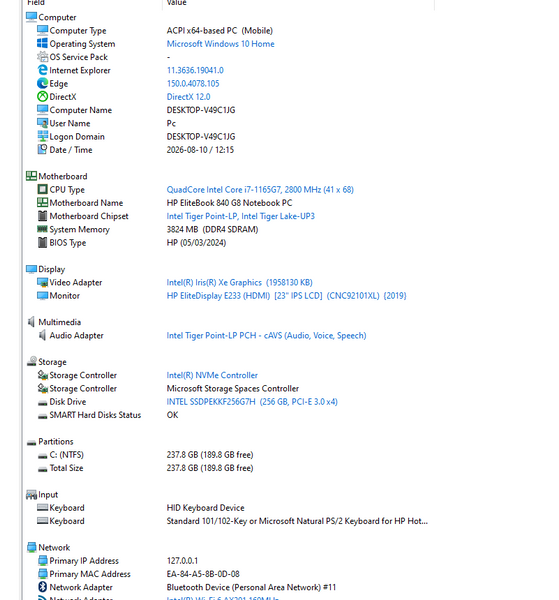The width and height of the screenshot is (559, 600).
Task: Click the Logon Domain icon
Action: point(42,136)
